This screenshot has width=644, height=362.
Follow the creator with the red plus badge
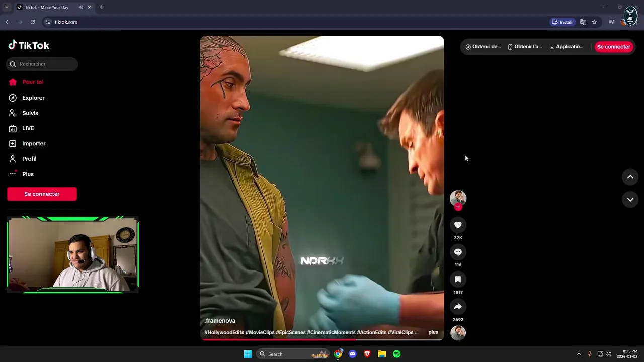[x=458, y=207]
